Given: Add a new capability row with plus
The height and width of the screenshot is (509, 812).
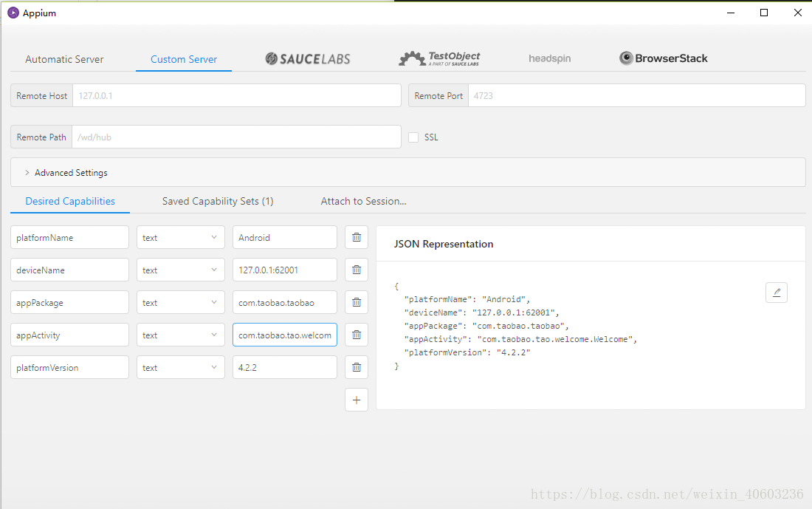Looking at the screenshot, I should coord(357,400).
